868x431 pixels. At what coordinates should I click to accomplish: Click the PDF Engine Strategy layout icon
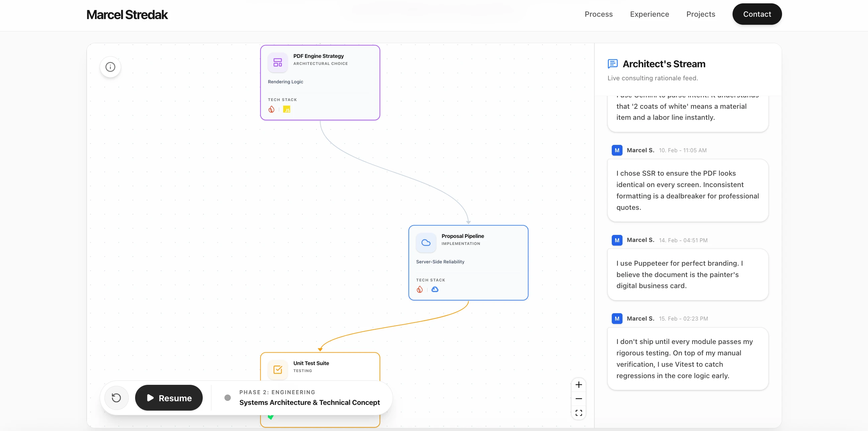tap(278, 62)
